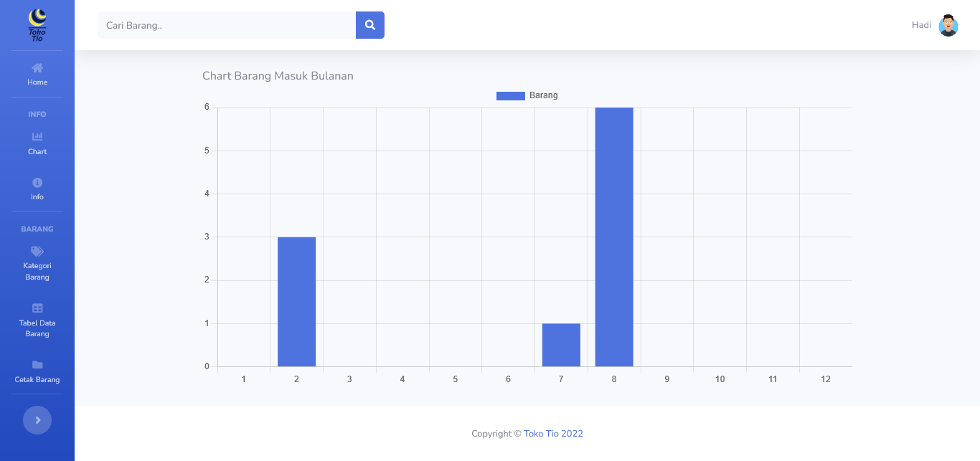This screenshot has width=980, height=461.
Task: Focus the Cari Barang search field
Action: point(227,25)
